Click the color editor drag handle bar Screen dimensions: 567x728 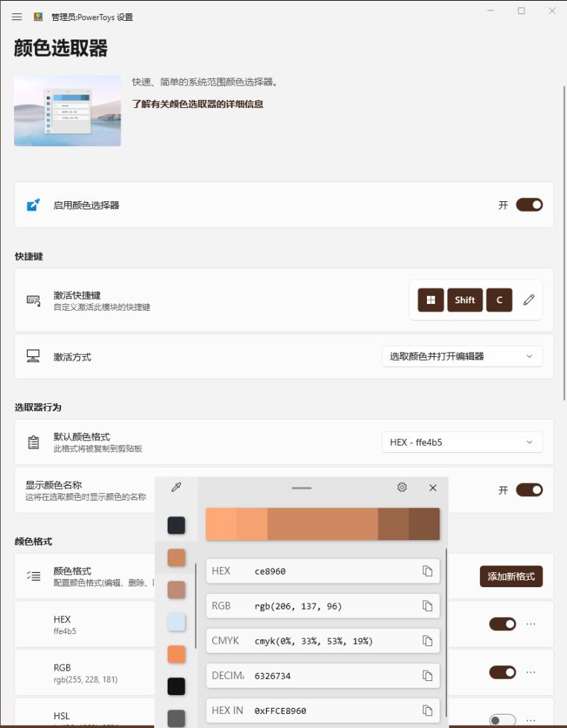pyautogui.click(x=301, y=488)
